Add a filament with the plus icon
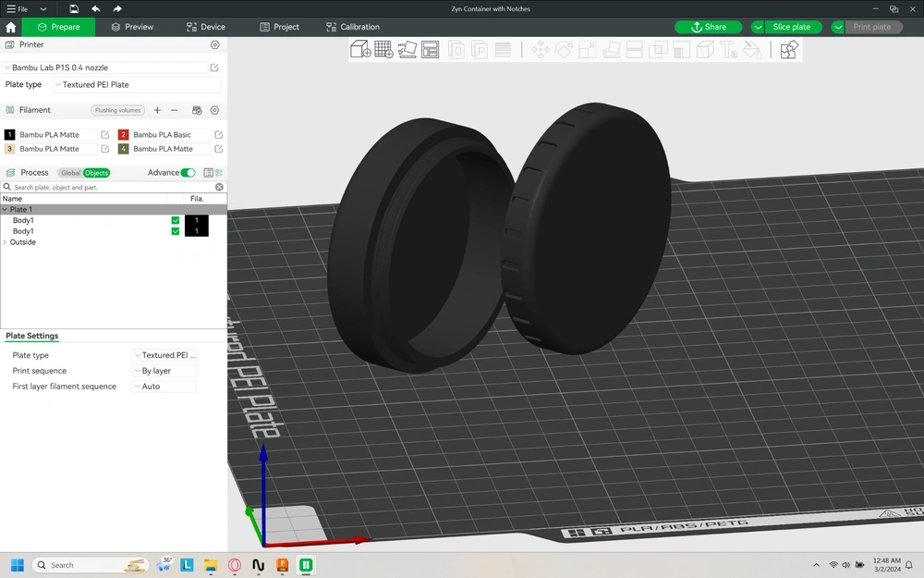Viewport: 924px width, 578px height. [157, 110]
